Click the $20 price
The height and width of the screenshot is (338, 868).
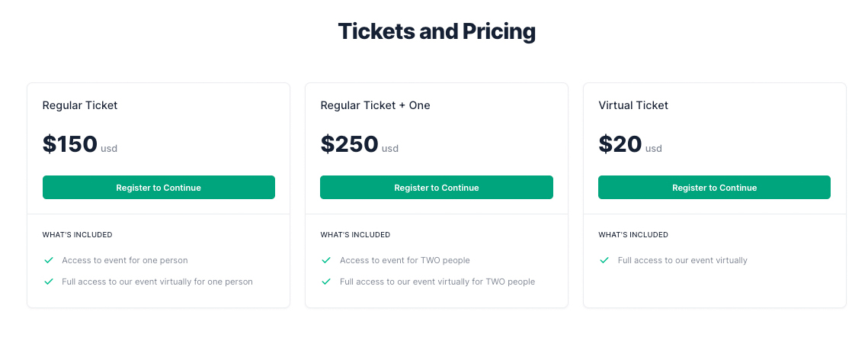[x=620, y=144]
